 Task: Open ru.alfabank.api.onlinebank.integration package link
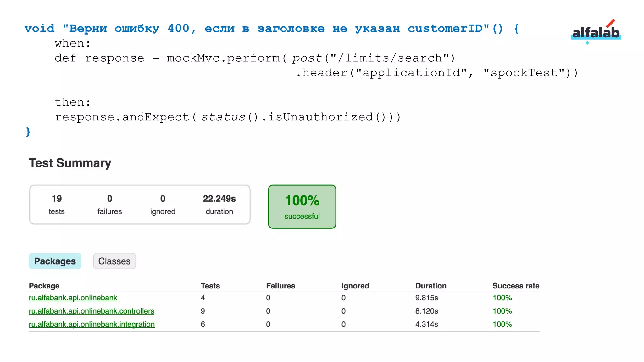(92, 324)
